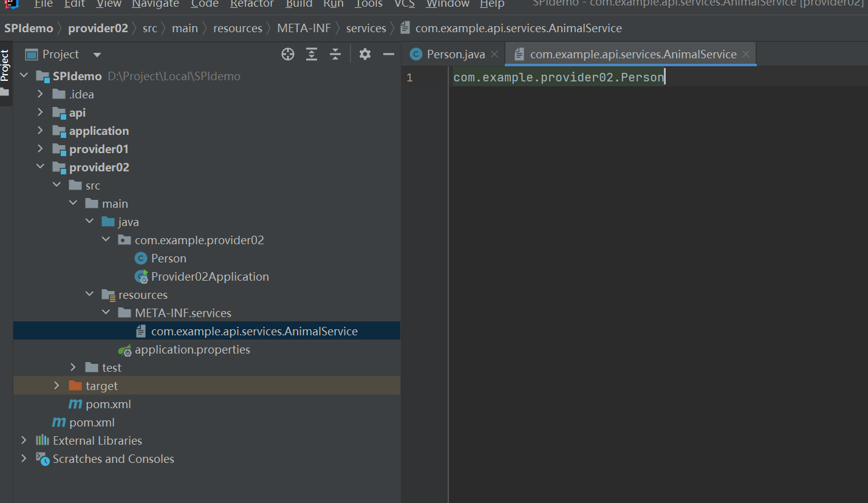Select application.properties in project tree
The height and width of the screenshot is (503, 868).
pos(193,349)
